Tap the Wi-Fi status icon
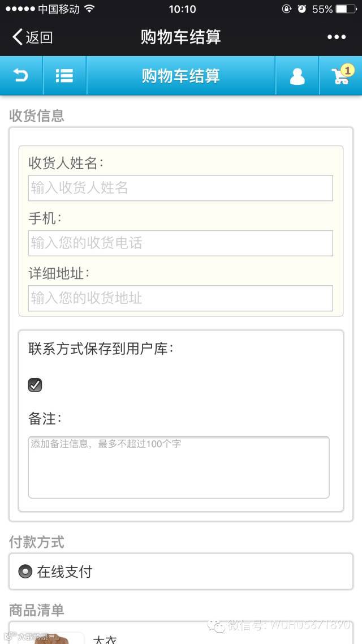The height and width of the screenshot is (644, 362). (89, 8)
